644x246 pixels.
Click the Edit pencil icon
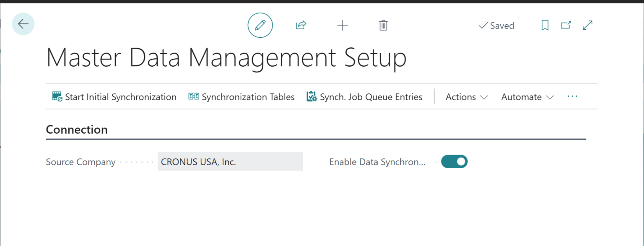tap(260, 25)
